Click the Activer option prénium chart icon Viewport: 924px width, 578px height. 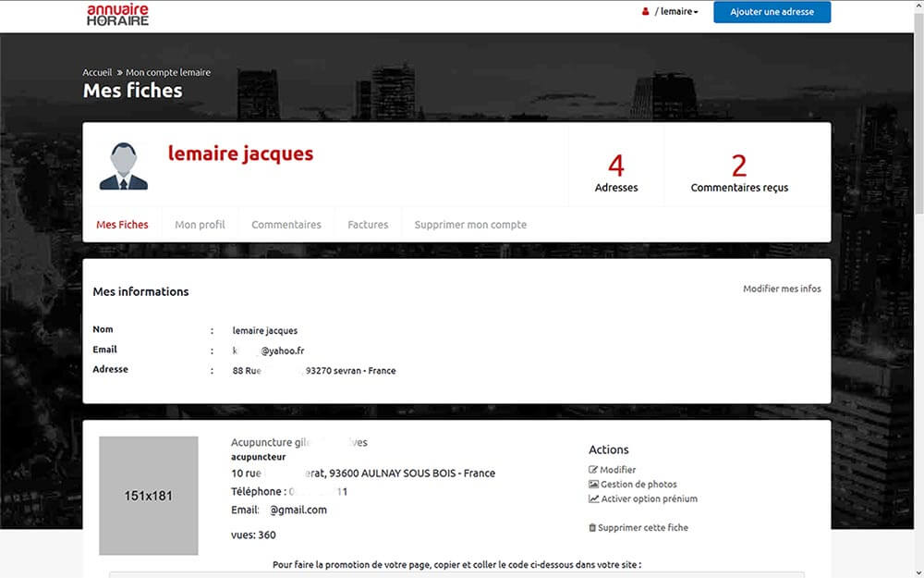(x=593, y=499)
